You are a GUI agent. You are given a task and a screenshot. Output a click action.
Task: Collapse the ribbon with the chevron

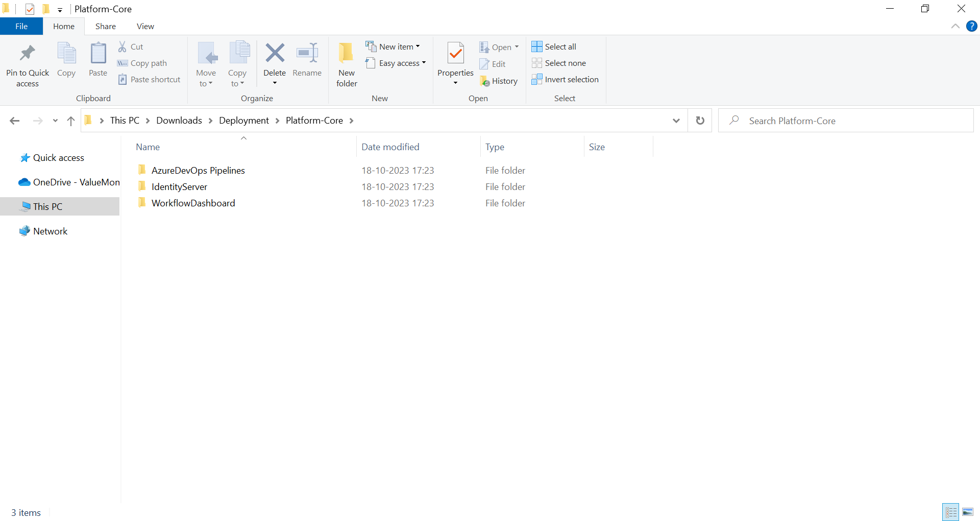point(955,26)
